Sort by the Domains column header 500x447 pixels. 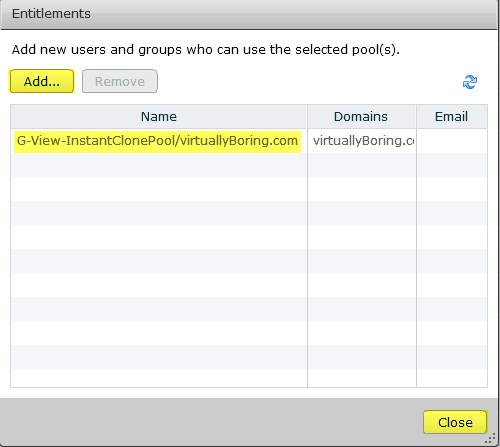361,117
